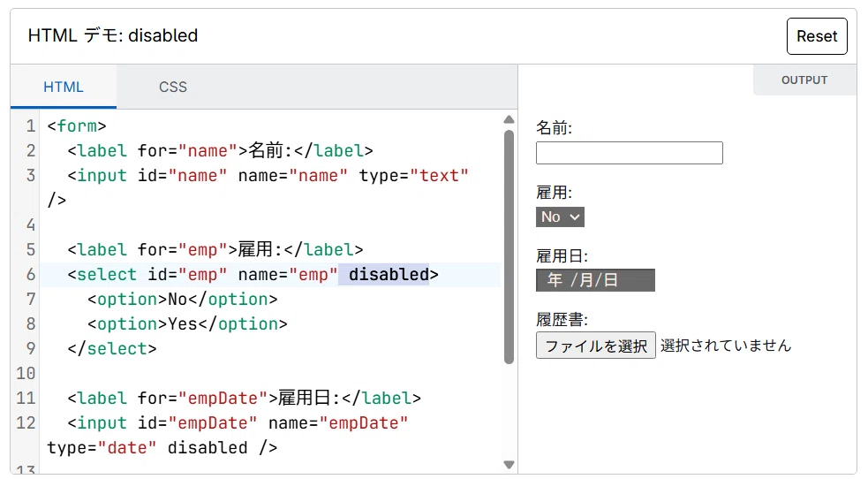Click the 雇用日 date input field
Viewport: 868px width, 479px height.
click(x=595, y=280)
